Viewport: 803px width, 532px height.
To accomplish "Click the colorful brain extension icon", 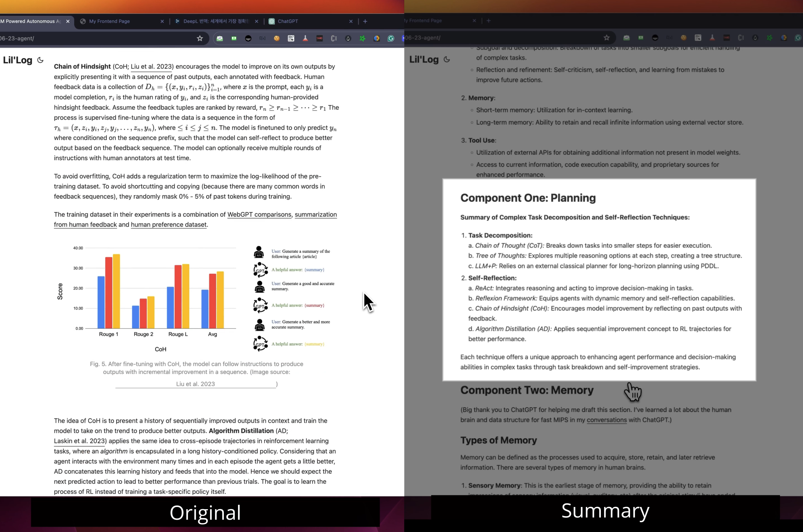I will pos(376,38).
